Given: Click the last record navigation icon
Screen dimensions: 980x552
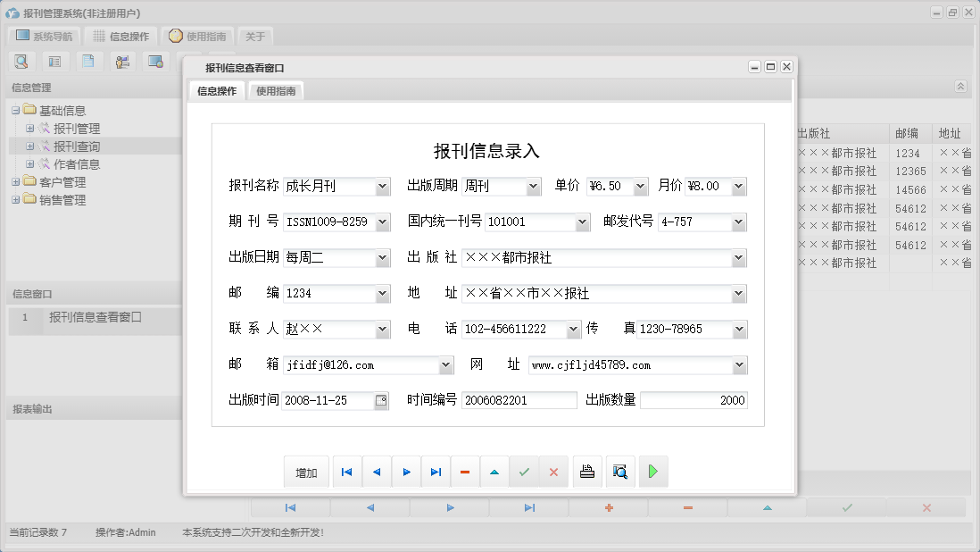Looking at the screenshot, I should [436, 472].
